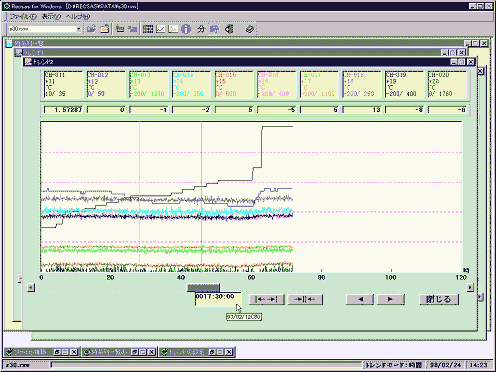Viewport: 496px width, 372px height.
Task: Click the exit door icon in toolbar
Action: [x=229, y=29]
